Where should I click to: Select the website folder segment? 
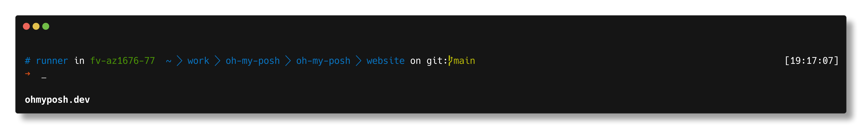pyautogui.click(x=385, y=61)
